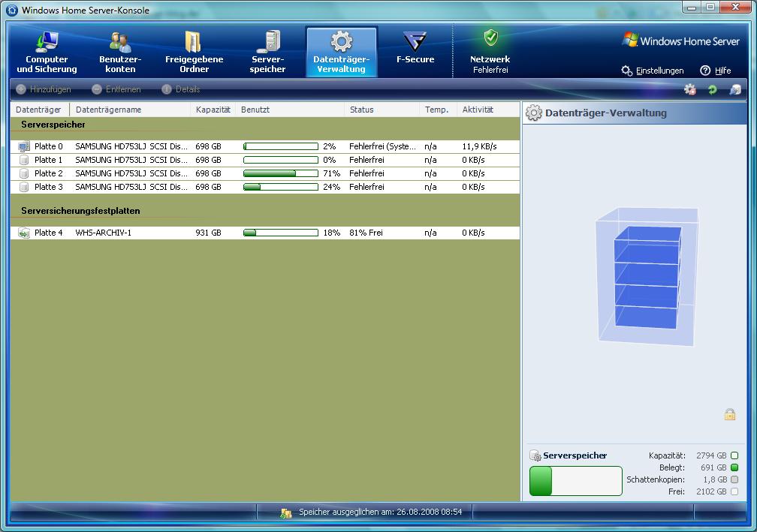The width and height of the screenshot is (757, 532).
Task: Click the home icon in the title bar
Action: [12, 10]
